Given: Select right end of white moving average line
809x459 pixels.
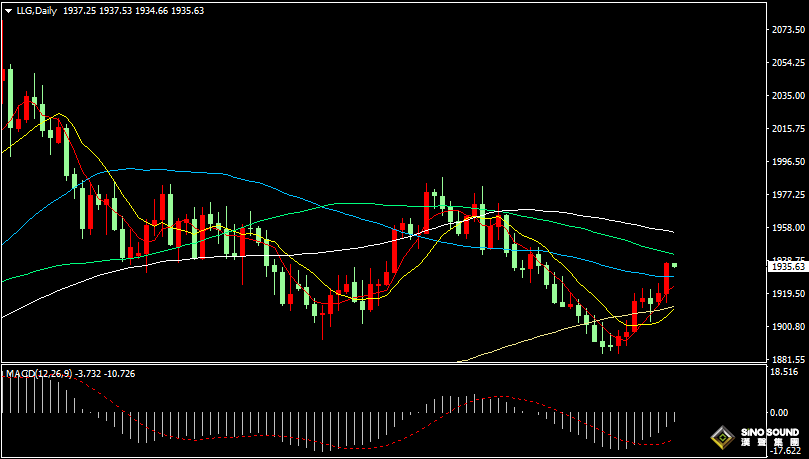Looking at the screenshot, I should (x=672, y=232).
